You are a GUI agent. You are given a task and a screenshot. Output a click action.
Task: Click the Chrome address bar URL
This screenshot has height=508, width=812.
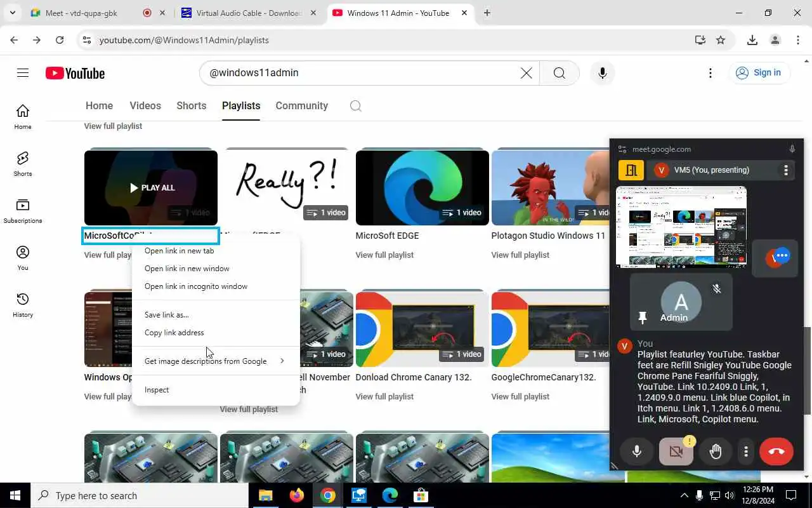click(184, 40)
